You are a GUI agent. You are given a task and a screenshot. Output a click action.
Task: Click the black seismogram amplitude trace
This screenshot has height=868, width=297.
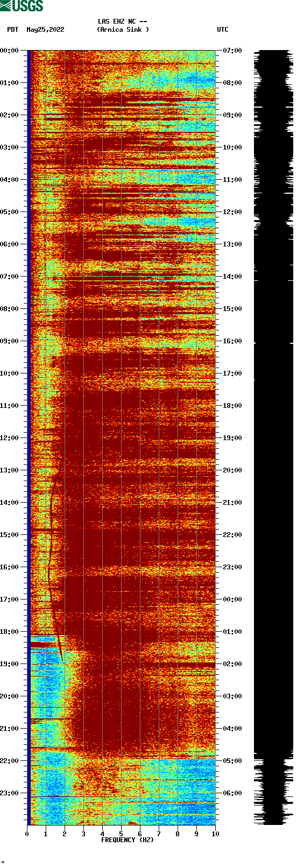coord(273,437)
